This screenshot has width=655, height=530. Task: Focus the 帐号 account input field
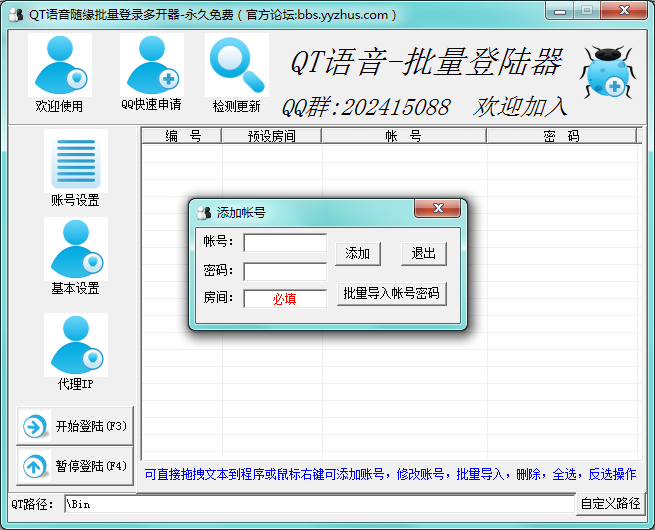pos(285,243)
